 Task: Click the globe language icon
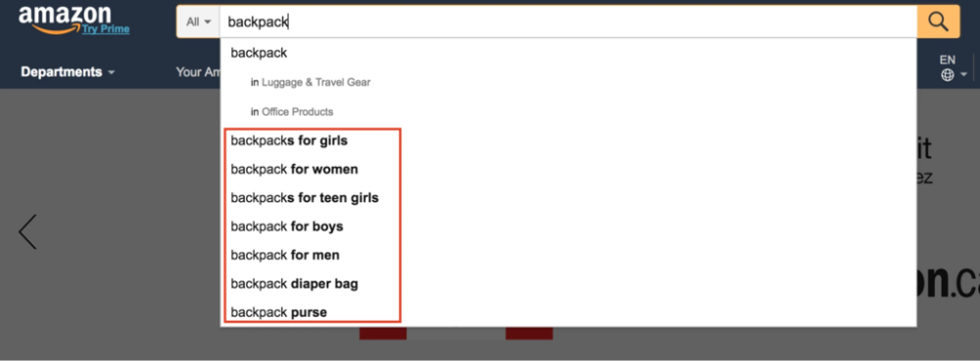[948, 76]
